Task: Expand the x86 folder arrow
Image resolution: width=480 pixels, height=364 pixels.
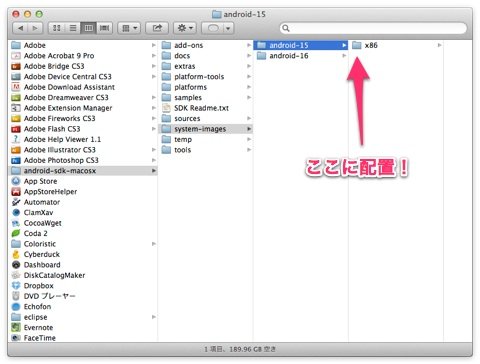Action: (x=439, y=45)
